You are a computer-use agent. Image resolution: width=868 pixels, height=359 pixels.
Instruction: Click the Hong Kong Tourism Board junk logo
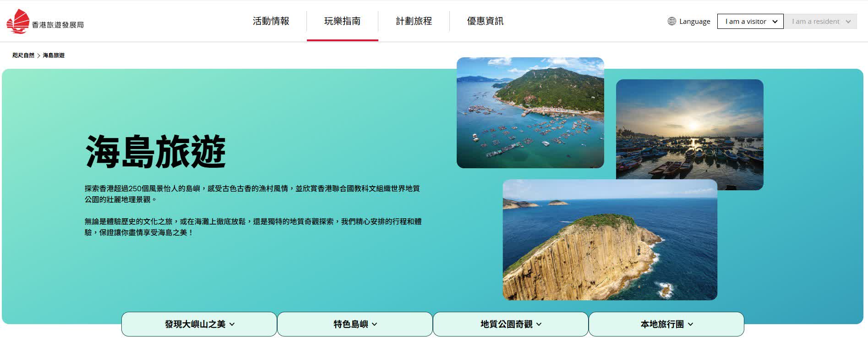[18, 22]
